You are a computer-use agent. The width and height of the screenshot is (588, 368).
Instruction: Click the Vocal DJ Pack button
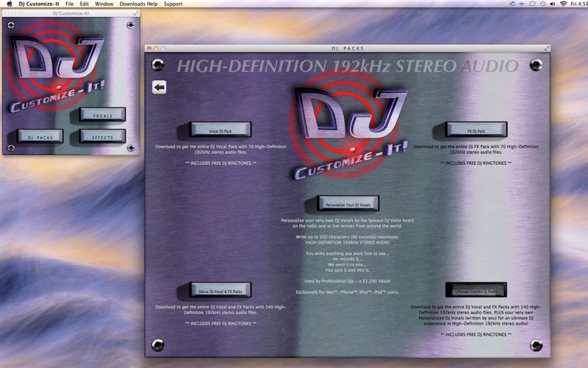[x=220, y=130]
